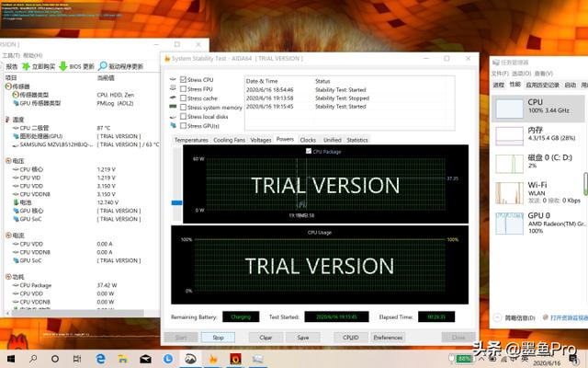
Task: Collapse the 温度 temperature group
Action: click(8, 120)
